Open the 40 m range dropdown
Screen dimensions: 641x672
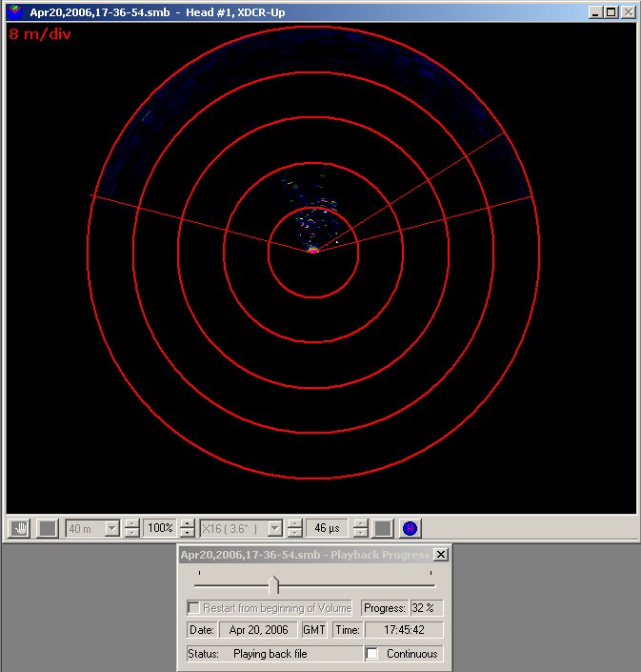(x=112, y=528)
